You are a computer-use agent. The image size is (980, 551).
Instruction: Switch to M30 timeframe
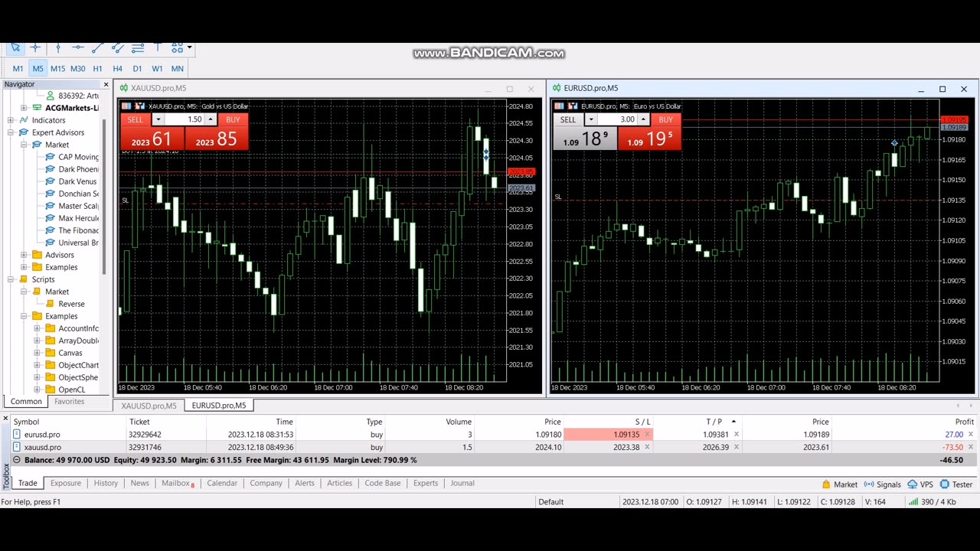[x=77, y=69]
